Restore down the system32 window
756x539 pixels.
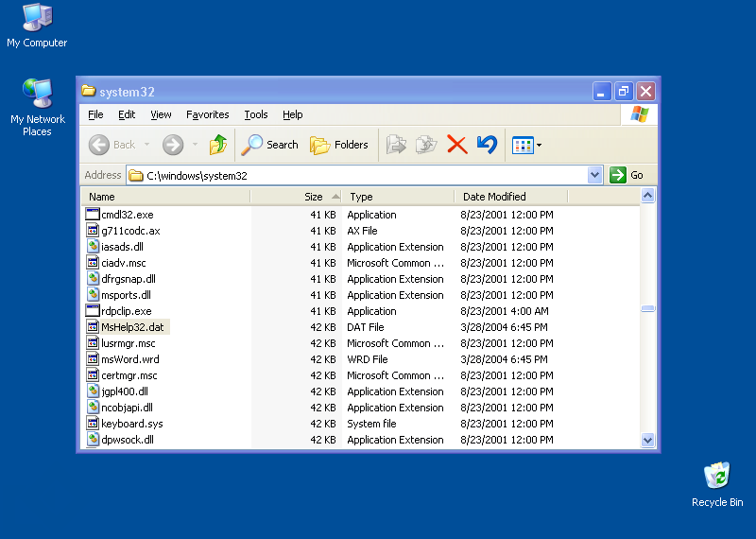[624, 91]
